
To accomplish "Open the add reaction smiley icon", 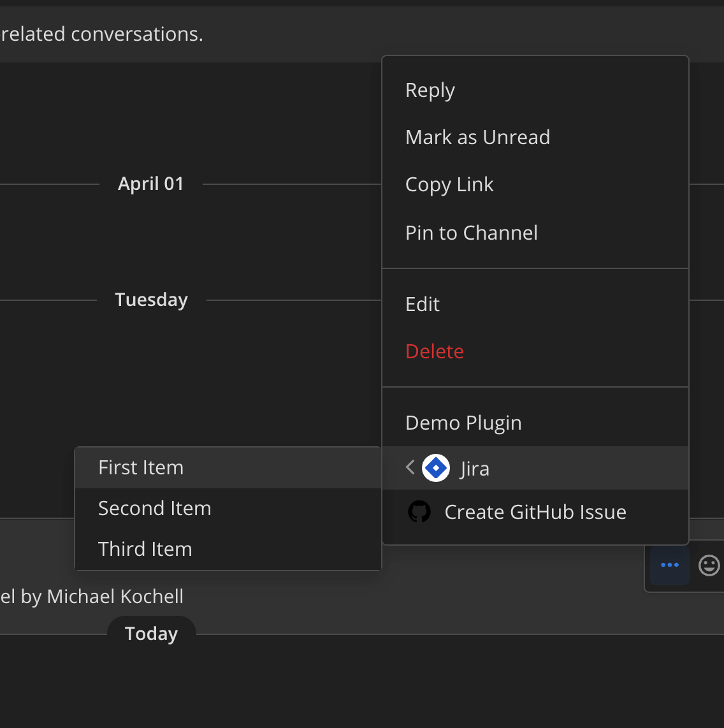I will pos(709,565).
